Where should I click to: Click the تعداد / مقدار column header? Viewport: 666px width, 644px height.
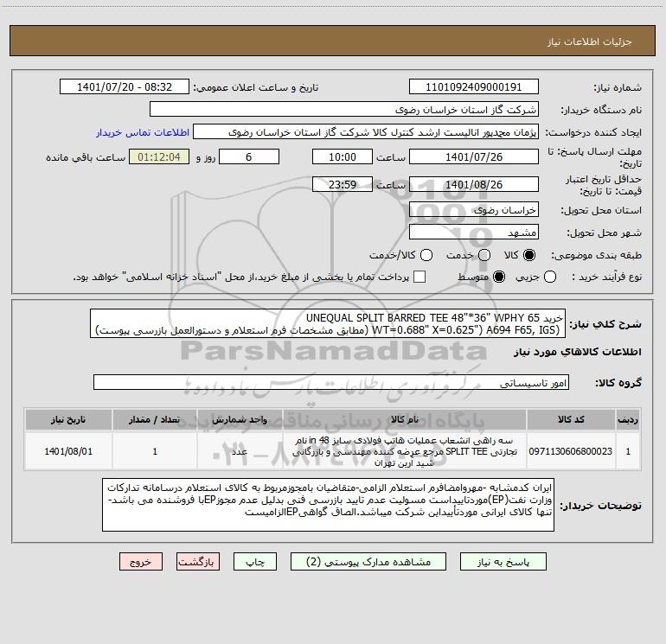click(x=154, y=419)
